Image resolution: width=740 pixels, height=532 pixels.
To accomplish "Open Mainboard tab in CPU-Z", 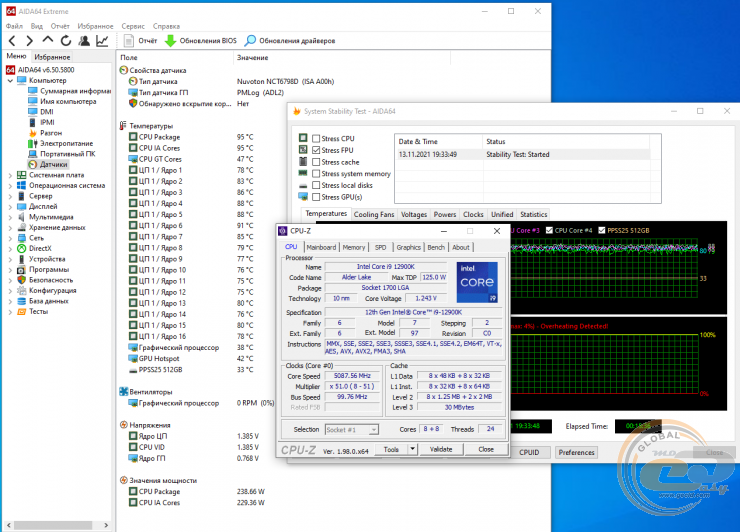I will tap(321, 247).
